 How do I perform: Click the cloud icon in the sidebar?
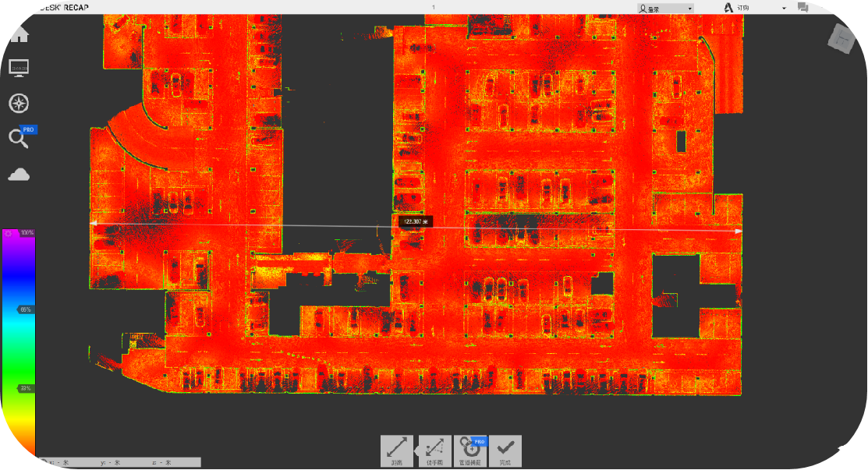click(19, 175)
